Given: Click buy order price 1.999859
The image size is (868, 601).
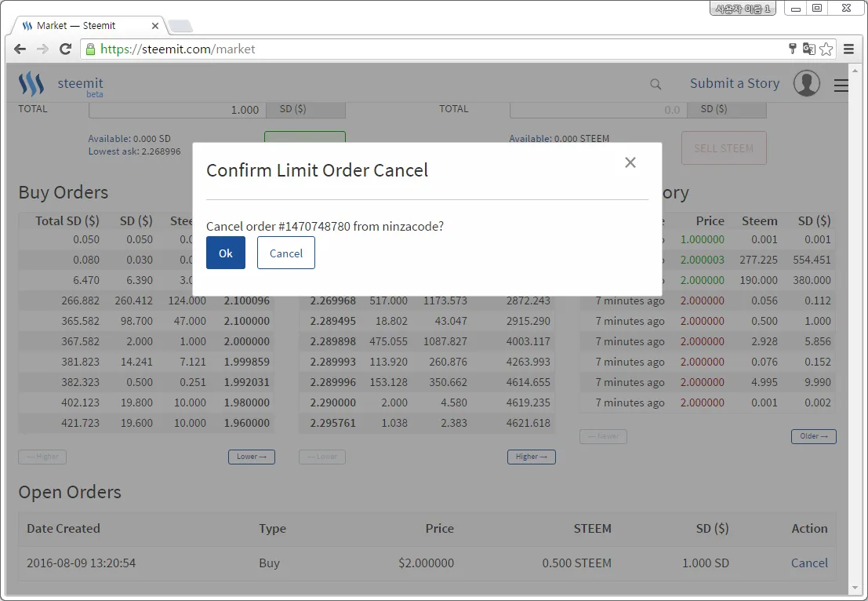Looking at the screenshot, I should [247, 362].
